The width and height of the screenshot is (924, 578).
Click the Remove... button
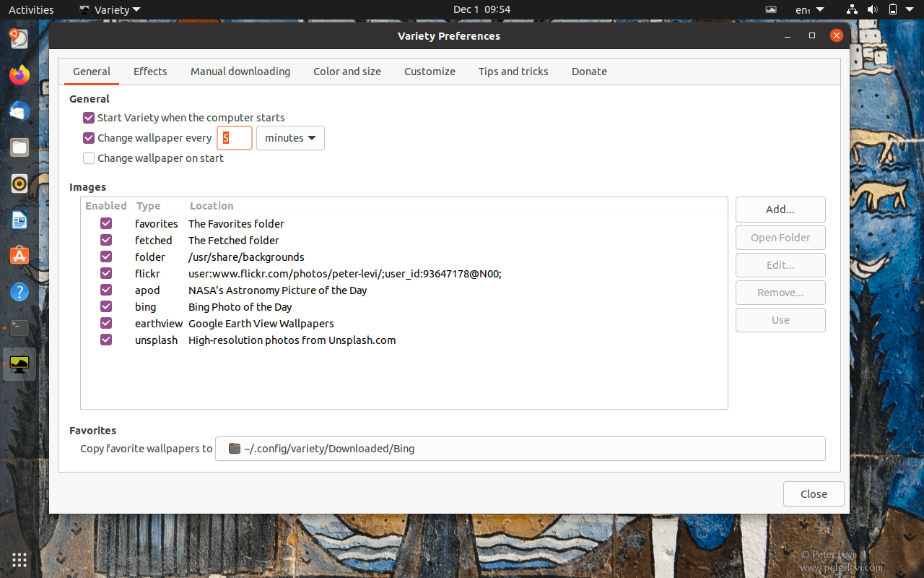tap(780, 293)
